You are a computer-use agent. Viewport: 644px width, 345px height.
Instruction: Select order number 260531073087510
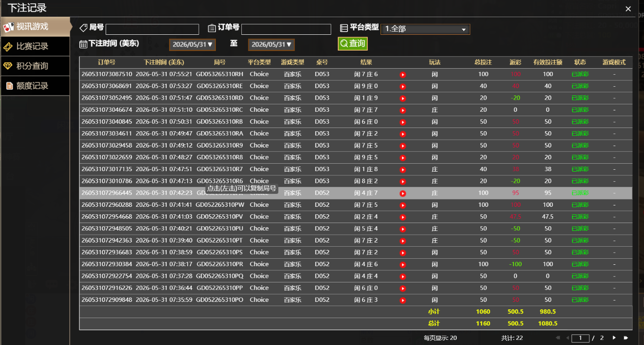(107, 74)
